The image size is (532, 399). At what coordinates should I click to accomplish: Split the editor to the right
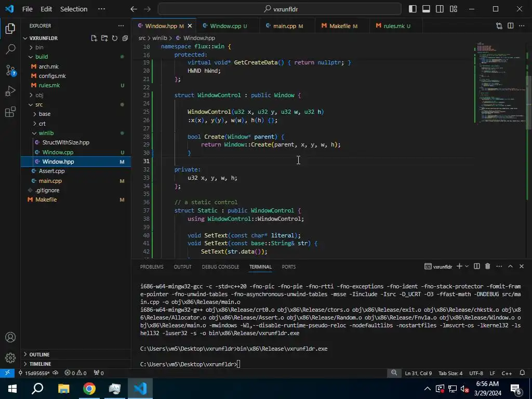pyautogui.click(x=510, y=26)
